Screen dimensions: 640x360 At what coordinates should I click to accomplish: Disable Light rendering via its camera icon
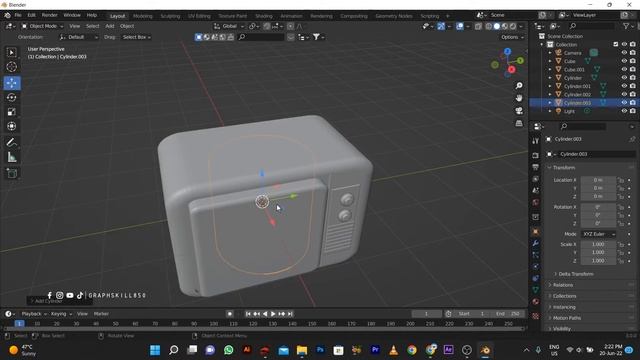point(633,111)
